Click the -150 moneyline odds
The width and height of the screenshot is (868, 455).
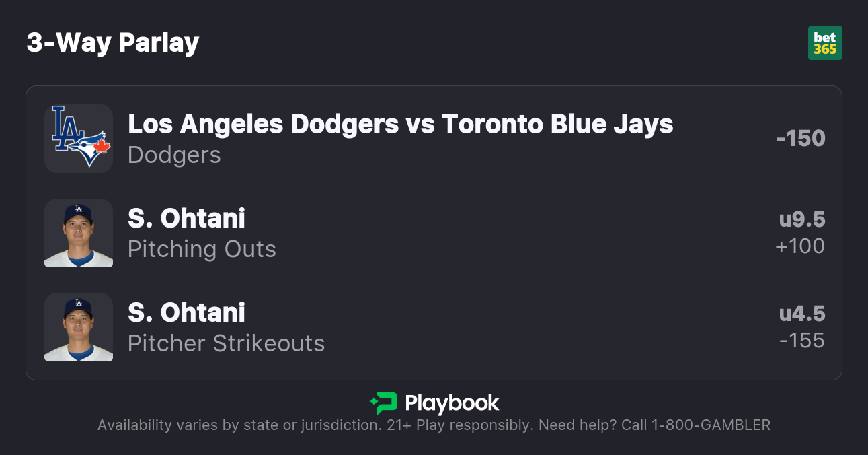coord(800,139)
